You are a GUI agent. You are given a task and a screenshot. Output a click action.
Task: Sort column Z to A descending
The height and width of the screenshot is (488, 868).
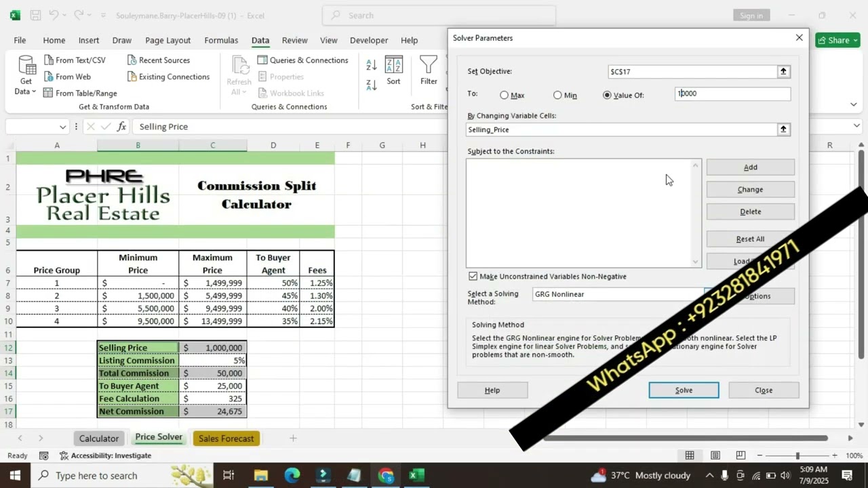point(372,85)
